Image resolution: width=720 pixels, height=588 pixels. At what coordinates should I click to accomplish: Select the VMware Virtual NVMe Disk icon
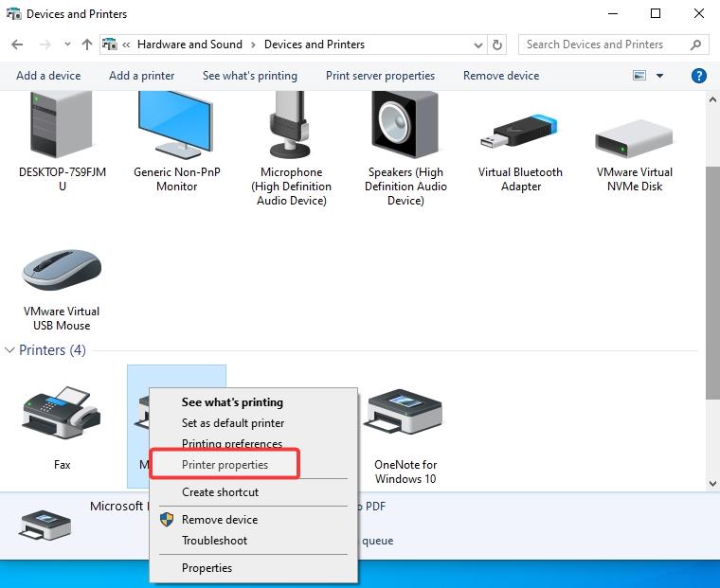[x=634, y=138]
